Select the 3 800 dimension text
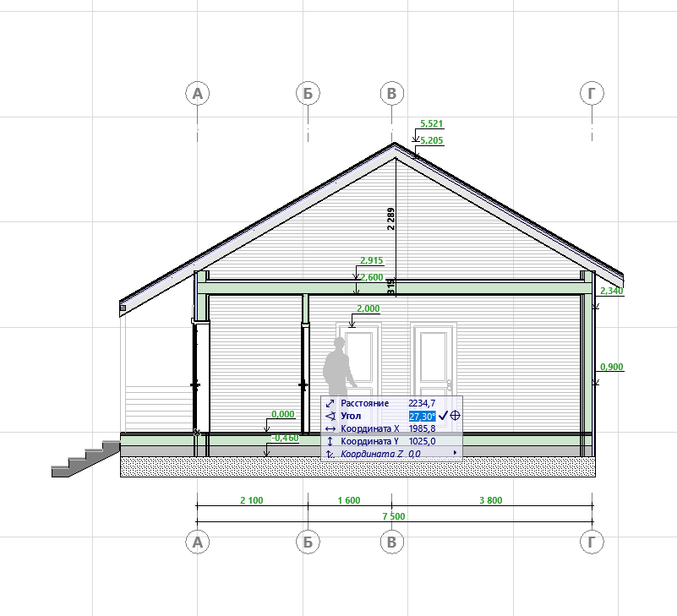 coord(490,500)
